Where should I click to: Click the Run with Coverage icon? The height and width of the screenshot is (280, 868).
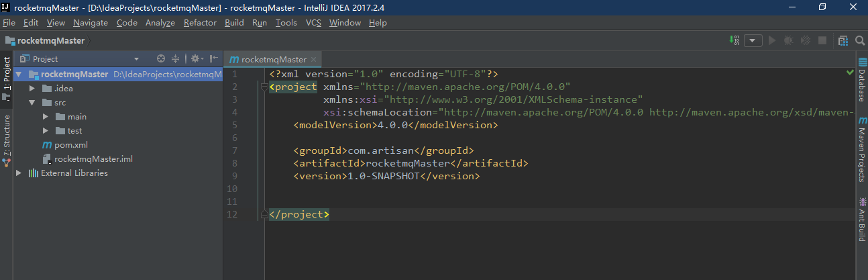click(805, 40)
